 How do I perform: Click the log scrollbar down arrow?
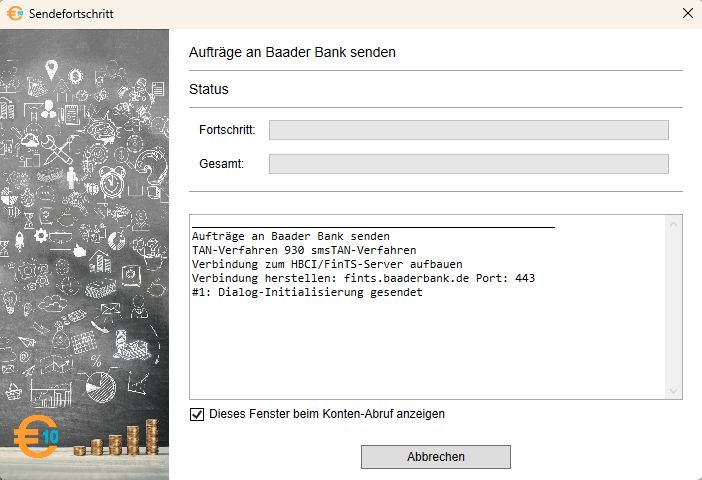pos(673,390)
